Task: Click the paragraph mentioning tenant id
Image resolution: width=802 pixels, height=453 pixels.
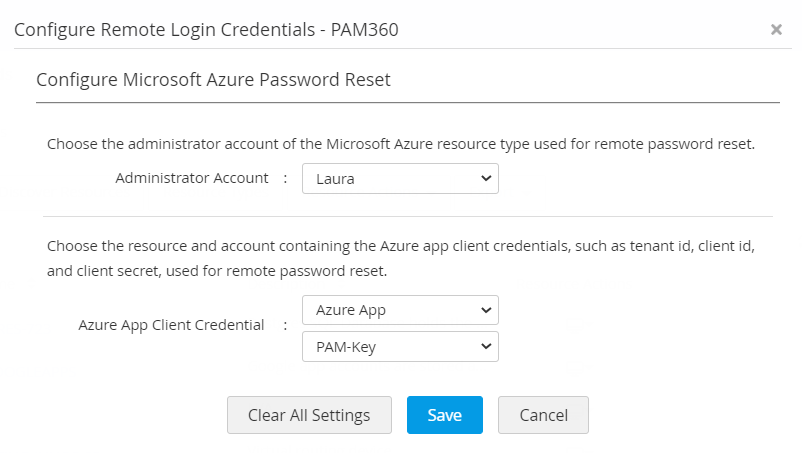Action: pos(400,258)
